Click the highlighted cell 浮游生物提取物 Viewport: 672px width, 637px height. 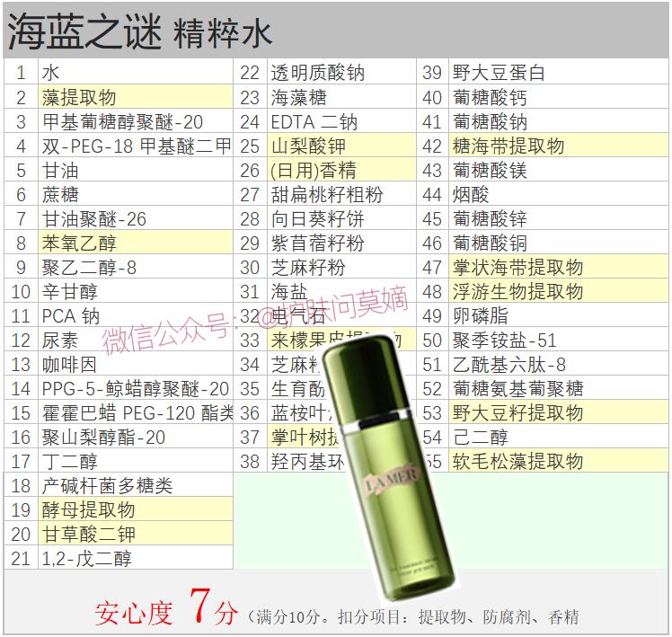coord(559,291)
